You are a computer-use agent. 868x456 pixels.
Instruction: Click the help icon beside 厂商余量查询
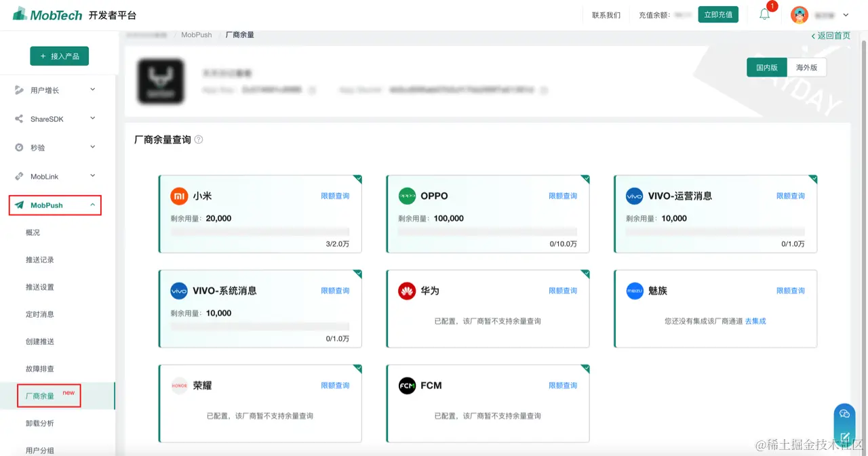(x=199, y=140)
